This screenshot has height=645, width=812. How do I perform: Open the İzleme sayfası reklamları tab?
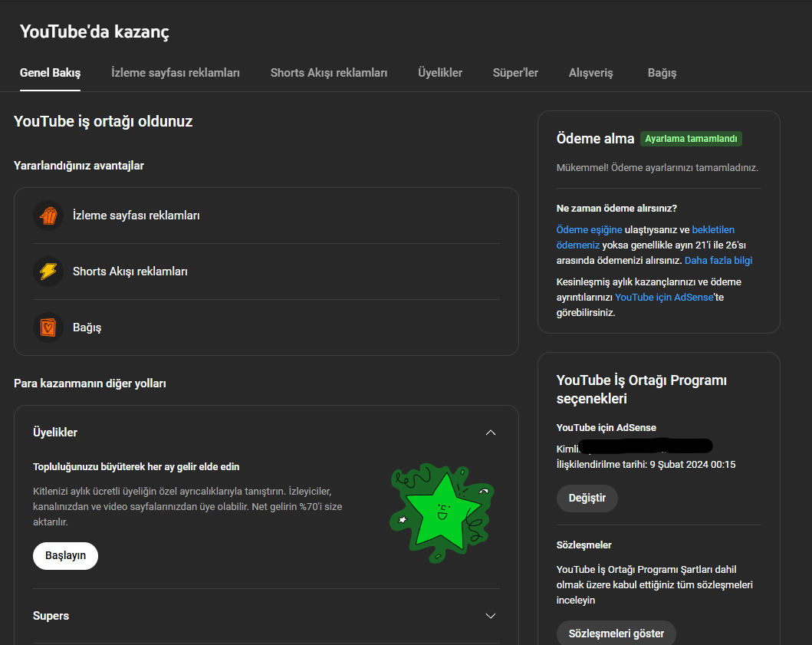click(x=176, y=73)
